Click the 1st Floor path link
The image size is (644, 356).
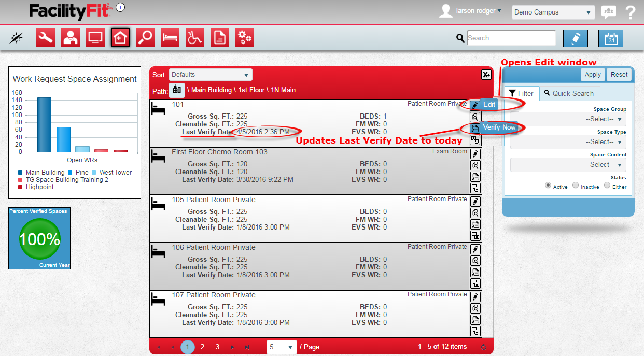point(251,90)
